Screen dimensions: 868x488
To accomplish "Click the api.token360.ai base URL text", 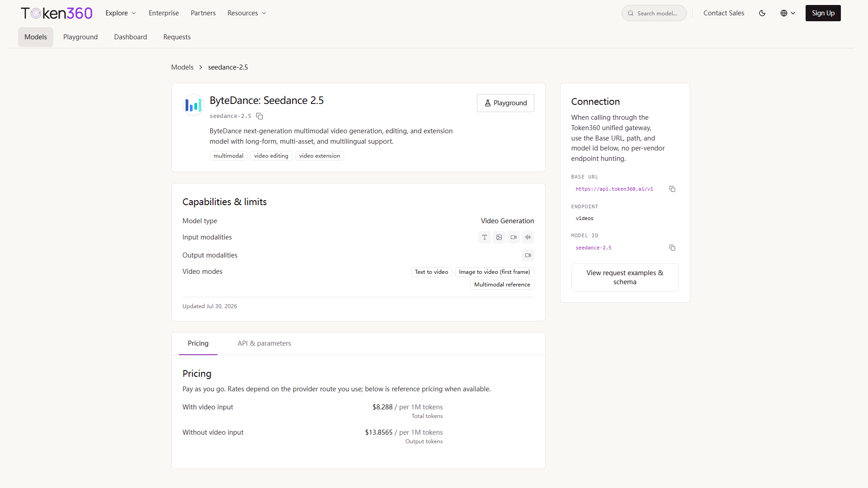I will 614,189.
